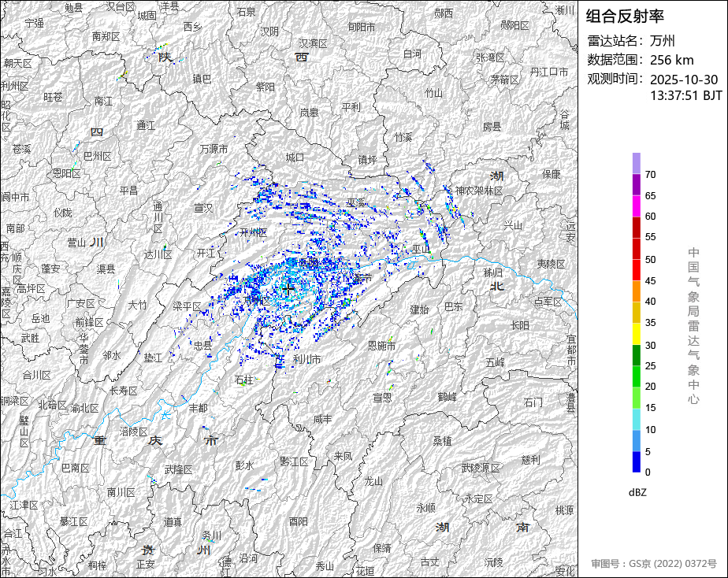Click the 达川区 map label
The height and width of the screenshot is (578, 728).
pos(158,254)
